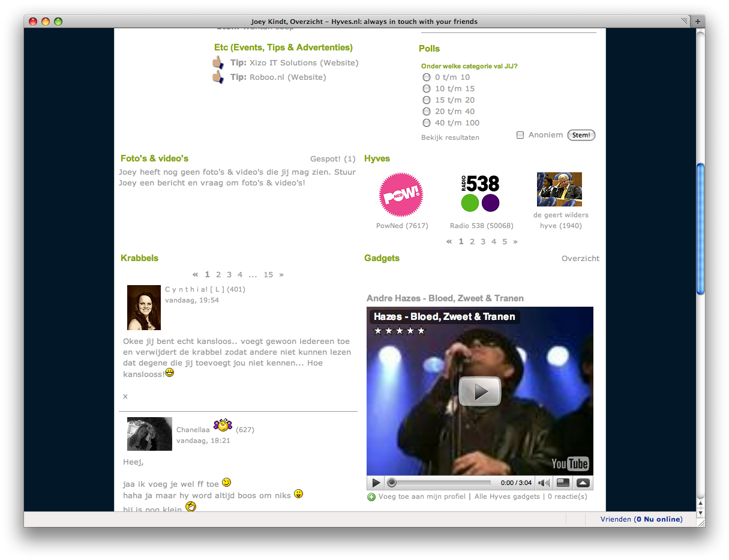Click the small play button in player bar
This screenshot has height=560, width=729.
pyautogui.click(x=376, y=483)
